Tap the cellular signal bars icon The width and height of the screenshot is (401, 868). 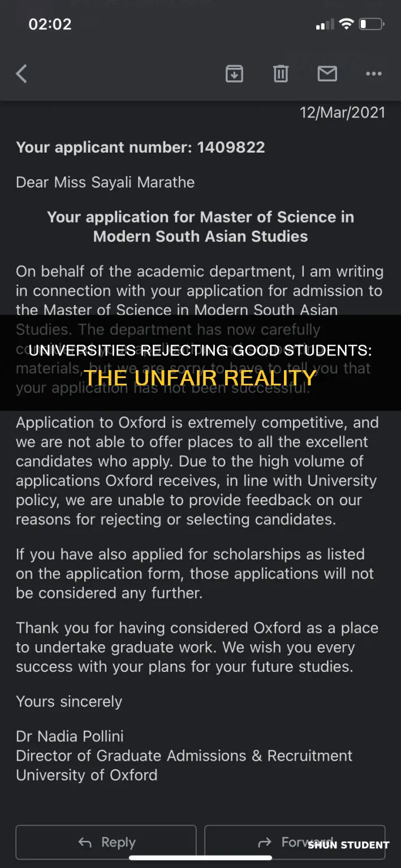coord(325,25)
